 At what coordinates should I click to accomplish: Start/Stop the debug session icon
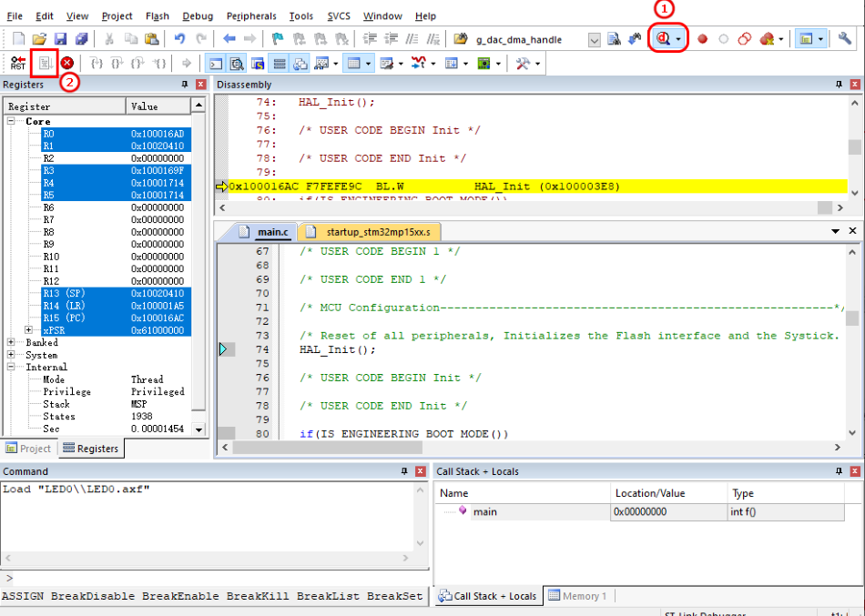[663, 38]
